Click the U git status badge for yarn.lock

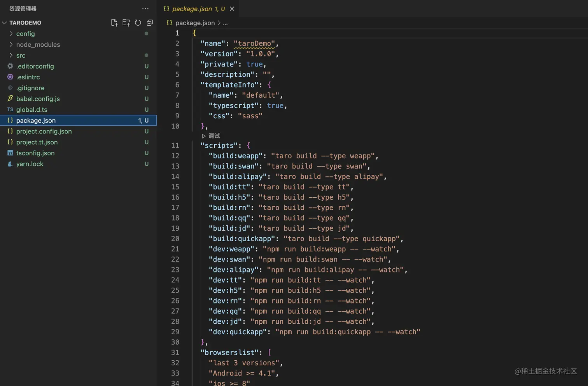147,164
